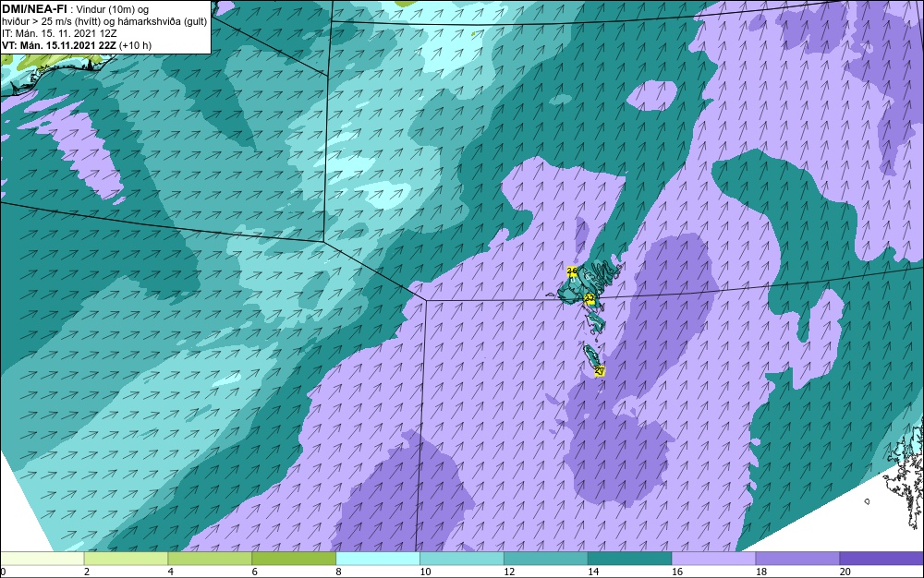924x578 pixels.
Task: Click the 18–20 m/s medium purple legend swatch
Action: 798,559
